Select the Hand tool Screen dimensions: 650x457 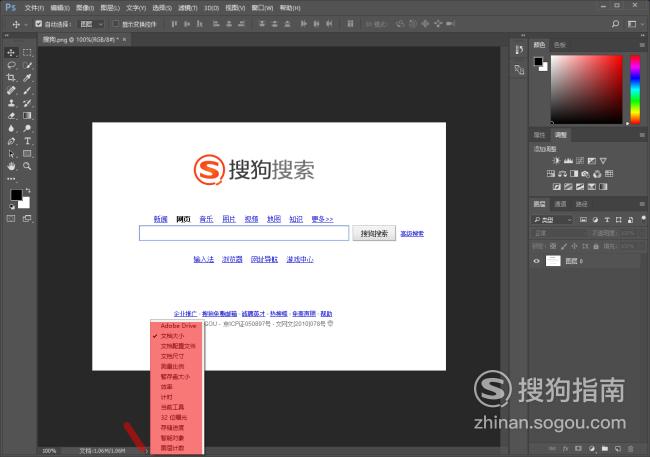pyautogui.click(x=11, y=166)
